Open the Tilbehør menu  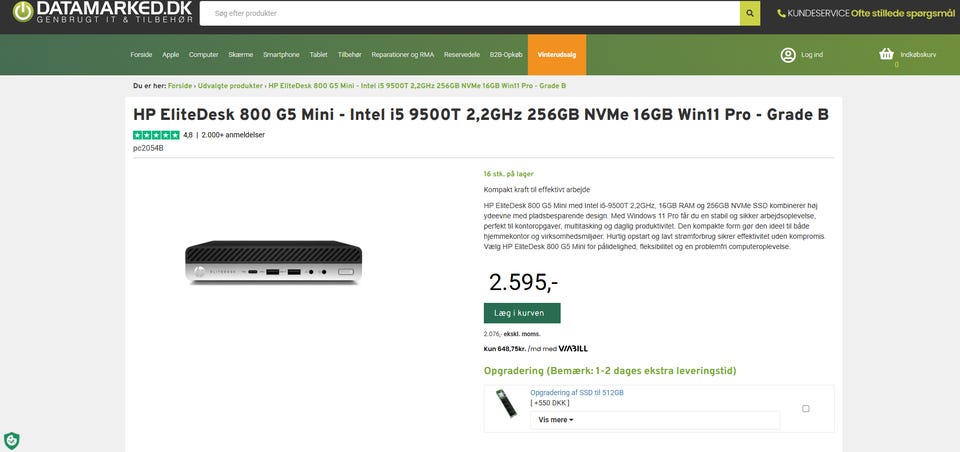click(350, 54)
